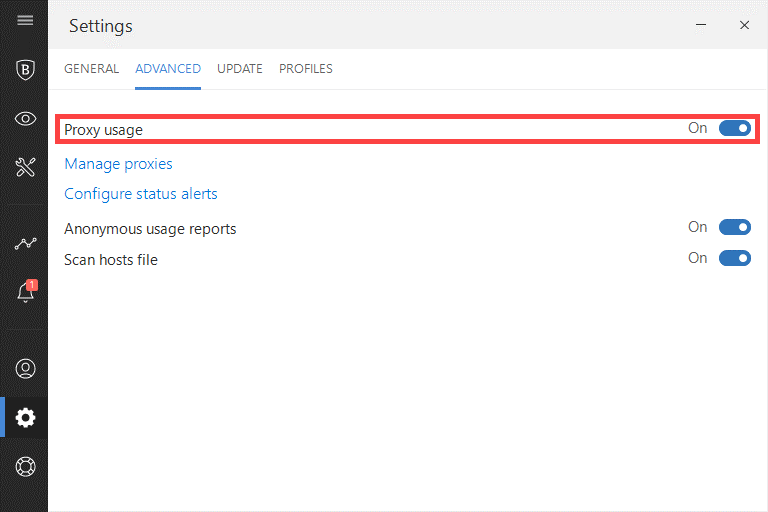Turn off Anonymous usage reports
Image resolution: width=768 pixels, height=512 pixels.
point(734,227)
